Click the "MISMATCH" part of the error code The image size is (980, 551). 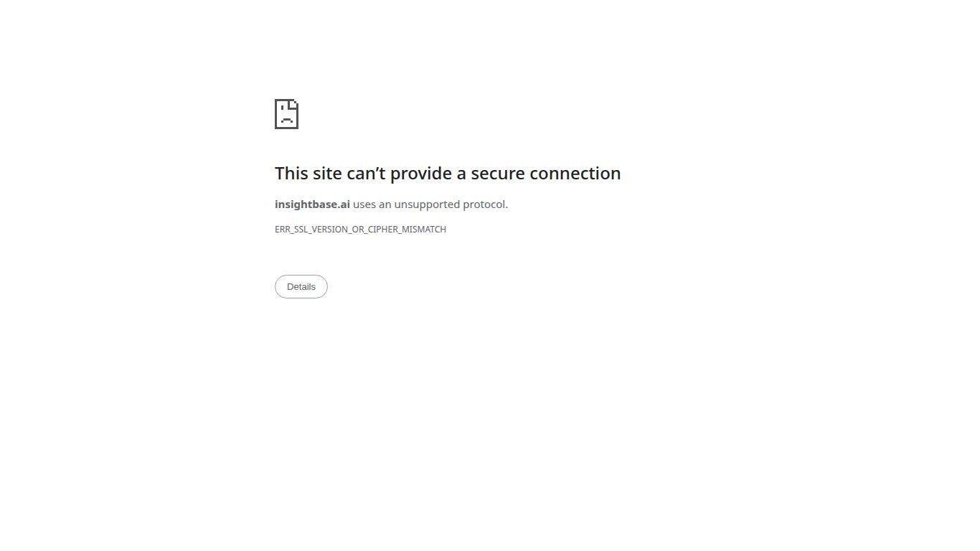click(424, 229)
